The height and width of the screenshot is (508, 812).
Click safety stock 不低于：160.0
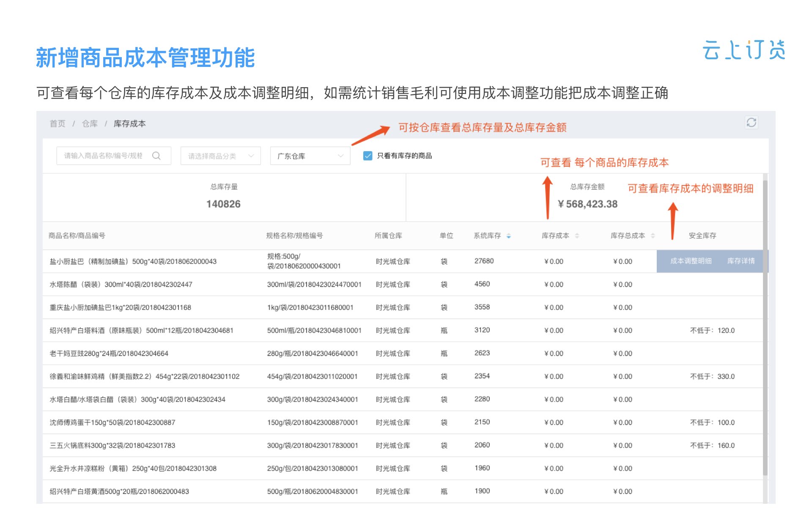[x=712, y=445]
